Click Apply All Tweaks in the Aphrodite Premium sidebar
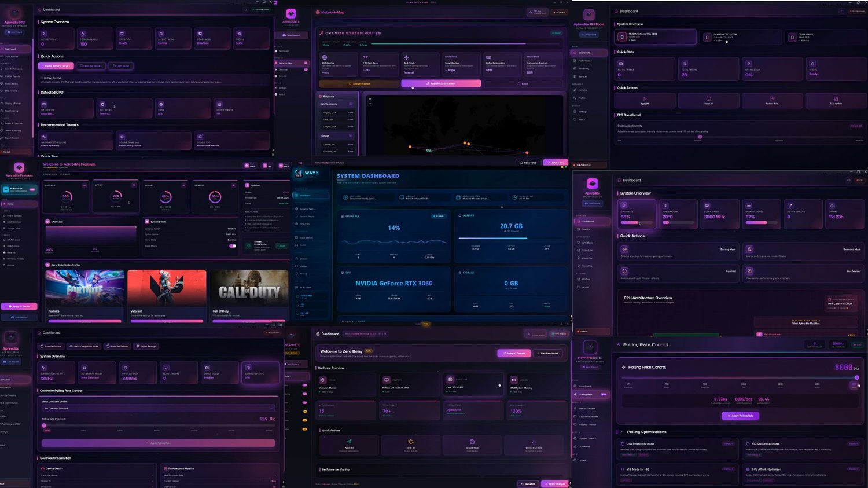 pyautogui.click(x=20, y=306)
